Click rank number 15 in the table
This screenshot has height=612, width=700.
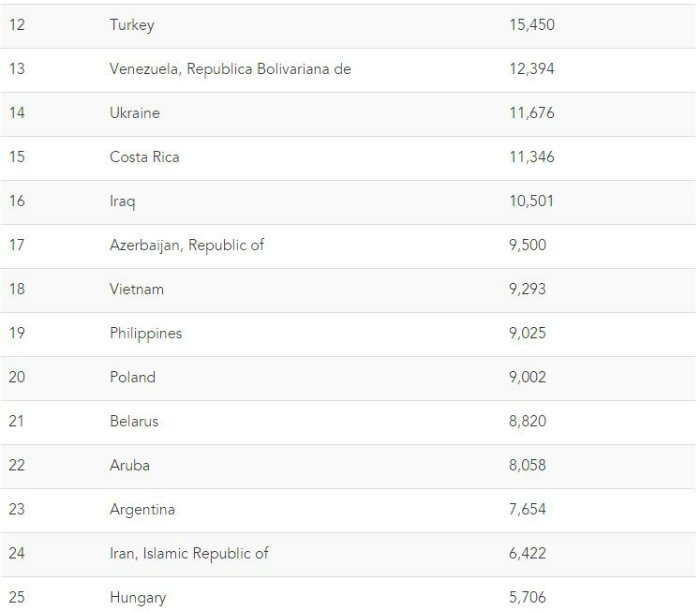[16, 157]
